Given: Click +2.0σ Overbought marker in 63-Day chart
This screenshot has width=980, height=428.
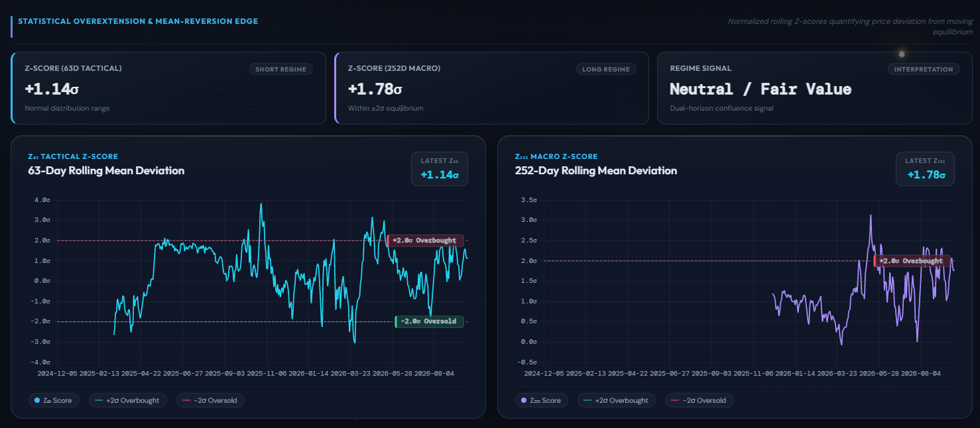Looking at the screenshot, I should pos(425,241).
